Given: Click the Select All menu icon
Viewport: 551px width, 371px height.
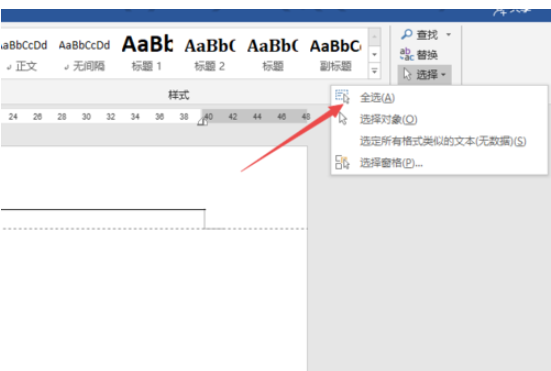Looking at the screenshot, I should [x=342, y=97].
